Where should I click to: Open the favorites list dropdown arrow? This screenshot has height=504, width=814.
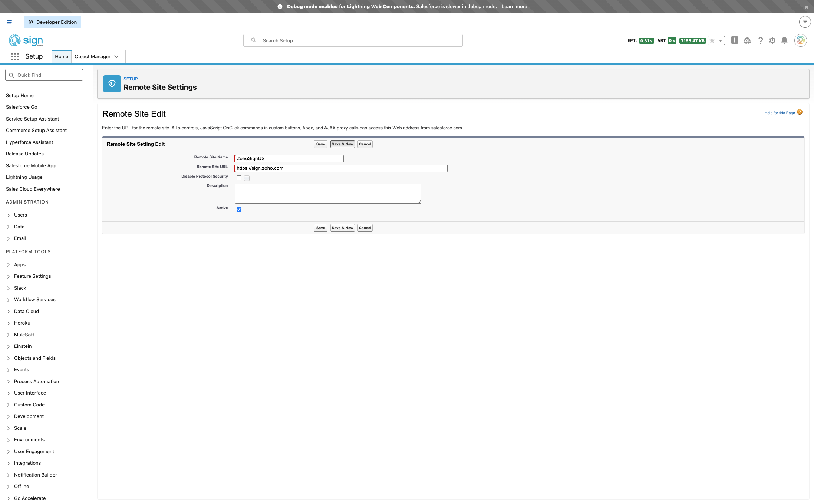[721, 41]
